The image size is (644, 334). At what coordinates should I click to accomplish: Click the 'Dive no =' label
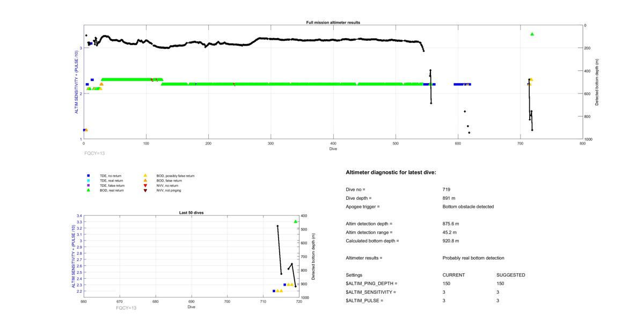pyautogui.click(x=355, y=190)
